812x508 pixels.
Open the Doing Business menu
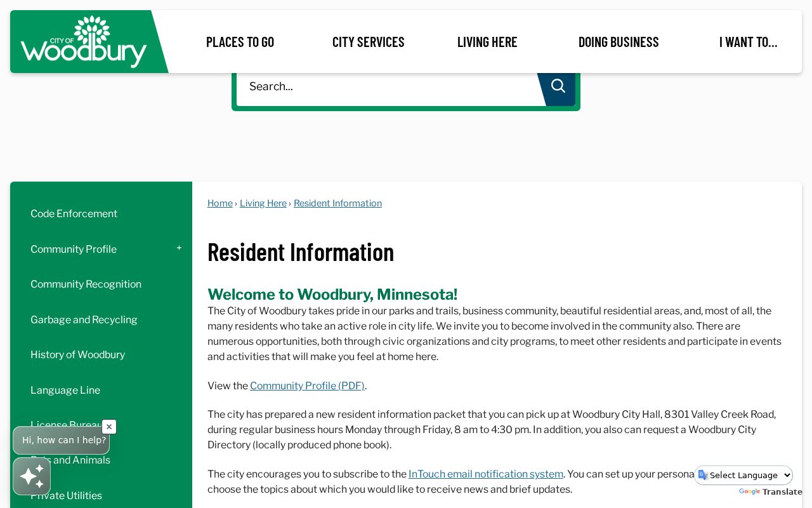point(619,42)
